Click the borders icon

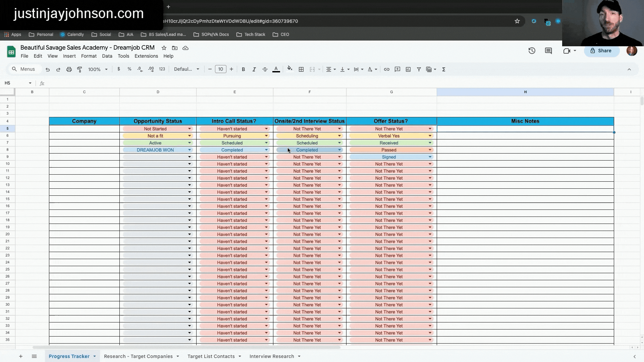301,69
